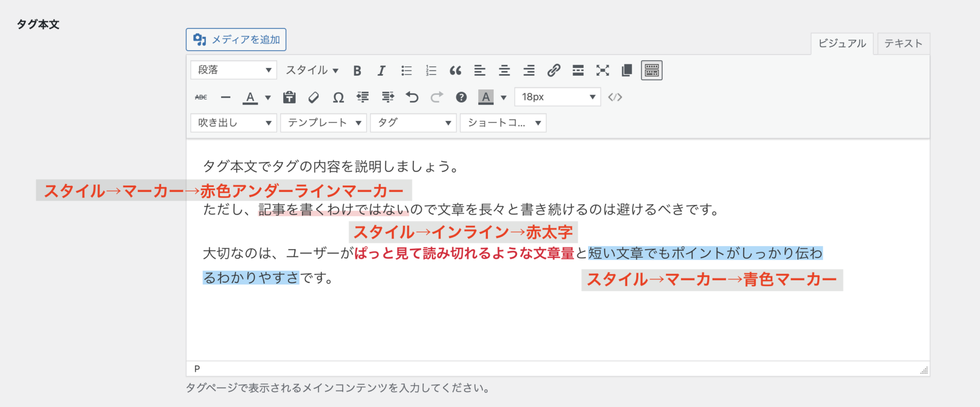
Task: Toggle bold formatting
Action: (x=357, y=70)
